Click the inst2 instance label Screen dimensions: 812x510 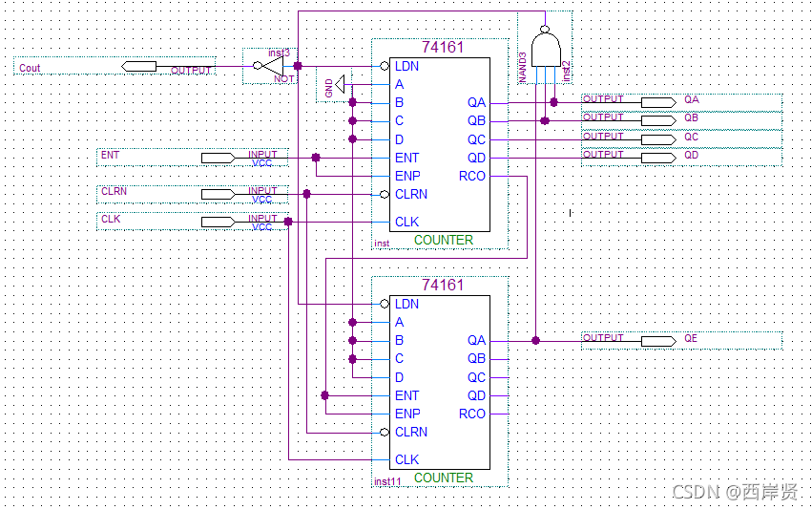567,71
